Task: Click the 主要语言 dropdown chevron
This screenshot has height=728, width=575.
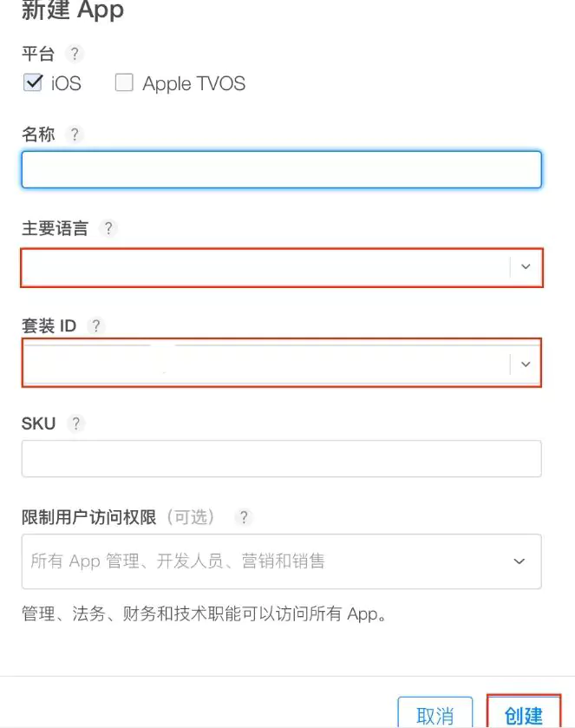Action: coord(526,267)
